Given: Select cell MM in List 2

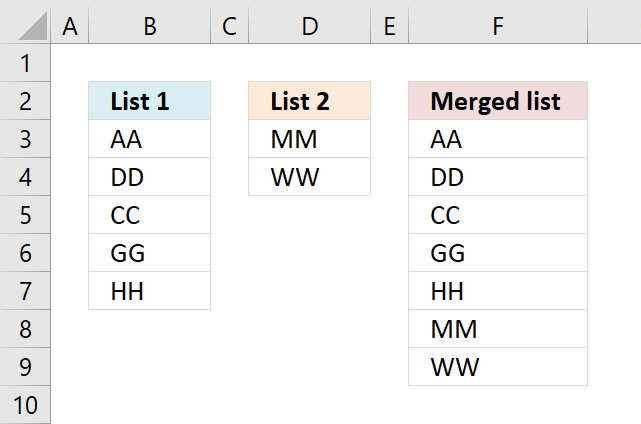Looking at the screenshot, I should pyautogui.click(x=309, y=139).
